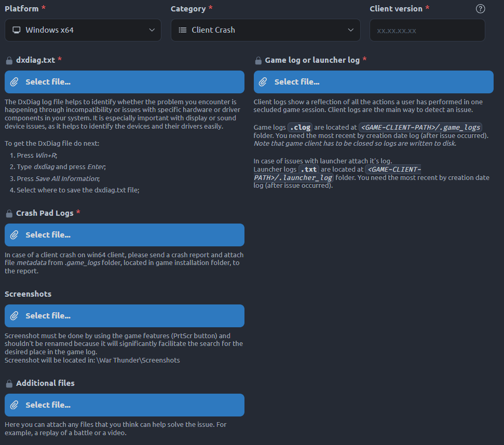The width and height of the screenshot is (504, 445).
Task: Click the .clog code tag
Action: tap(300, 128)
